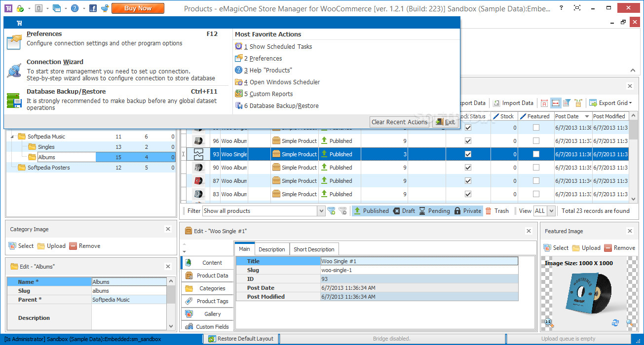Toggle the Published status filter
Viewport: 644px width, 345px height.
(372, 211)
